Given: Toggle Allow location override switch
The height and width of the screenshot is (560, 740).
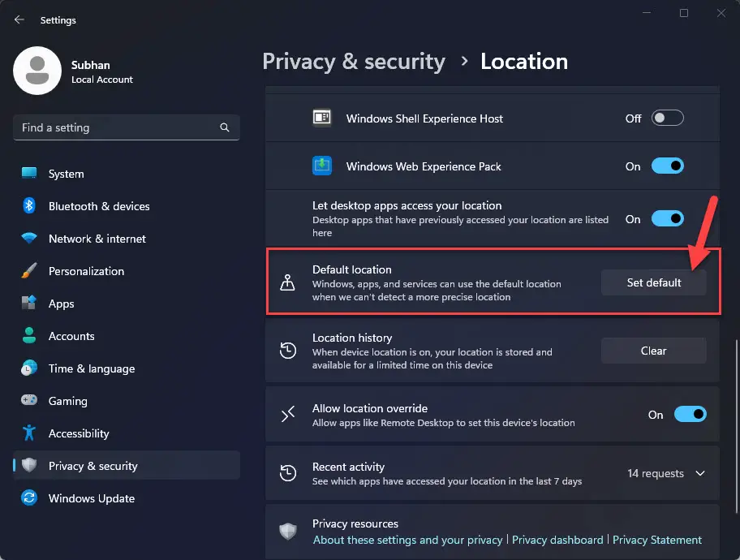Looking at the screenshot, I should pyautogui.click(x=690, y=414).
